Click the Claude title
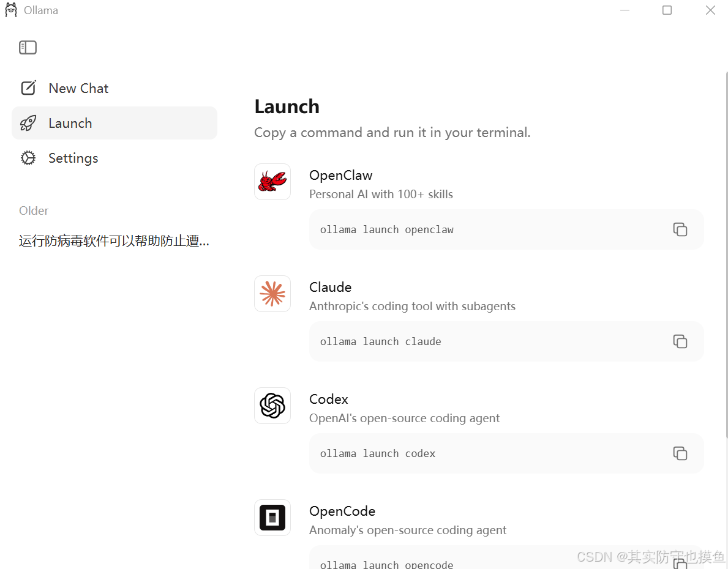Screen dimensions: 728x569 (x=330, y=288)
